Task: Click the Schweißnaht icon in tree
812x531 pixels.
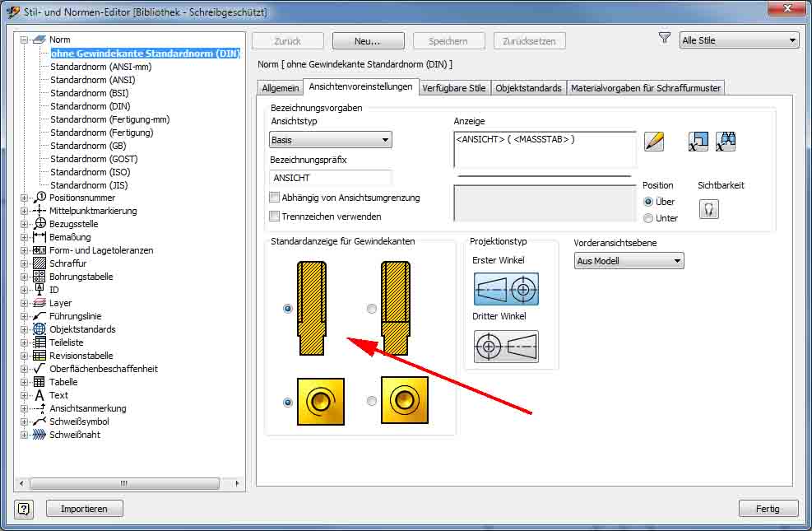Action: [39, 435]
